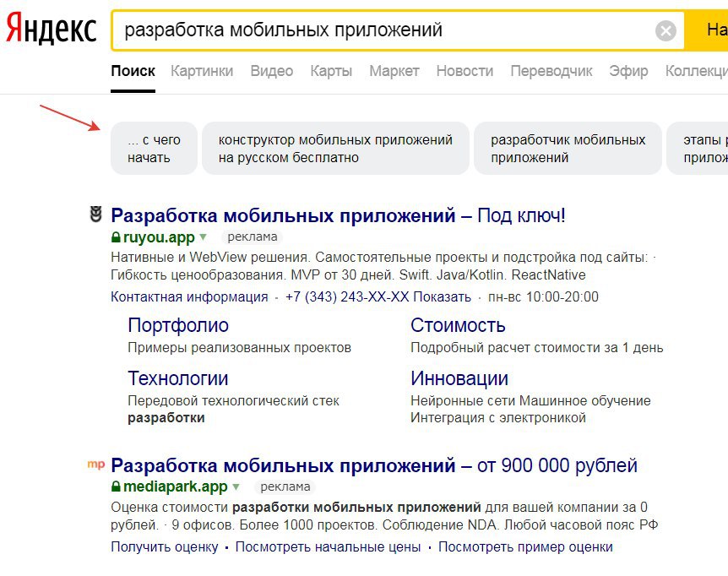Click the реклама label beside mediapark.app
The width and height of the screenshot is (728, 576).
pos(285,486)
